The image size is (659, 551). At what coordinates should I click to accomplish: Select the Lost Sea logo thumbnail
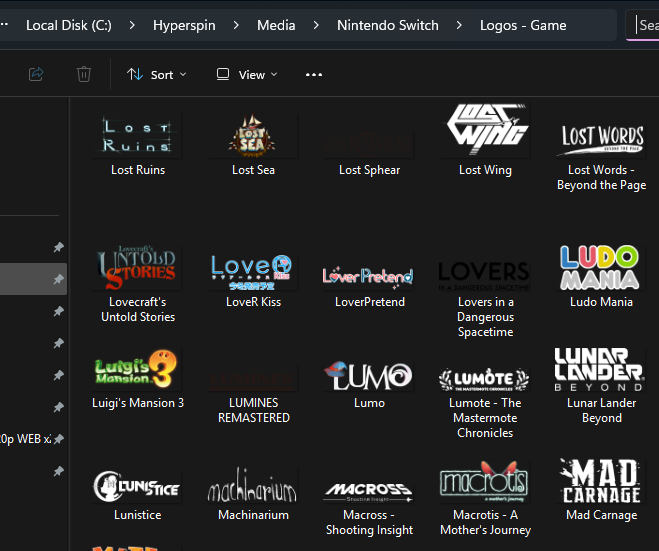[253, 135]
